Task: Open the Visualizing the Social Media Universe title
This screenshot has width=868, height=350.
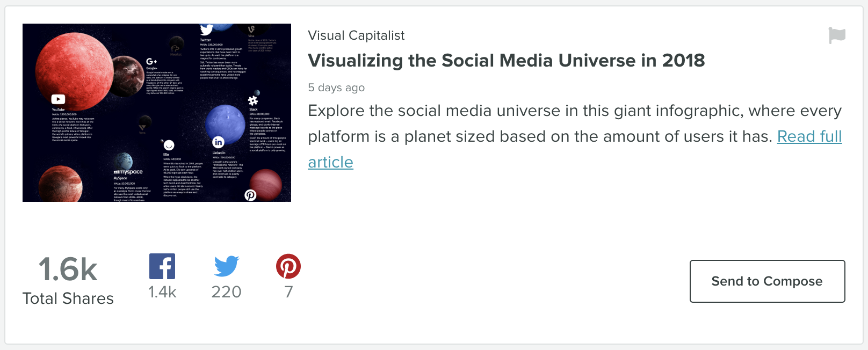Action: 506,61
